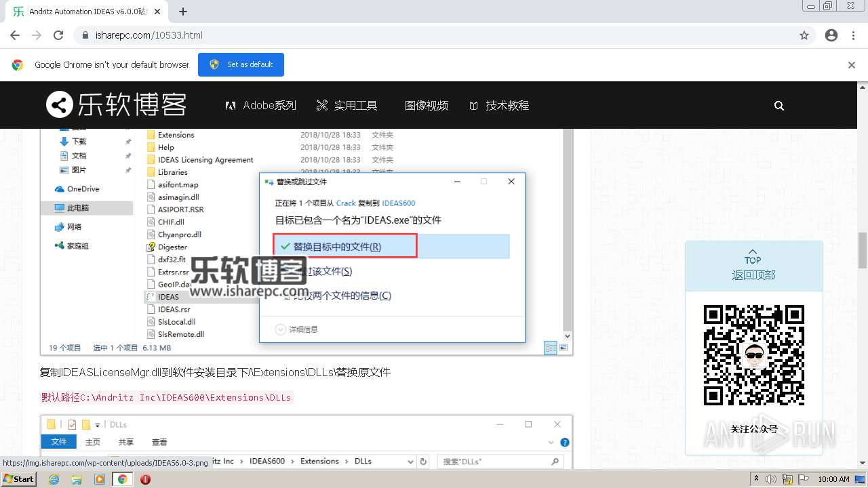The image size is (868, 488).
Task: Open Windows Explorer from the taskbar
Action: coord(77,479)
